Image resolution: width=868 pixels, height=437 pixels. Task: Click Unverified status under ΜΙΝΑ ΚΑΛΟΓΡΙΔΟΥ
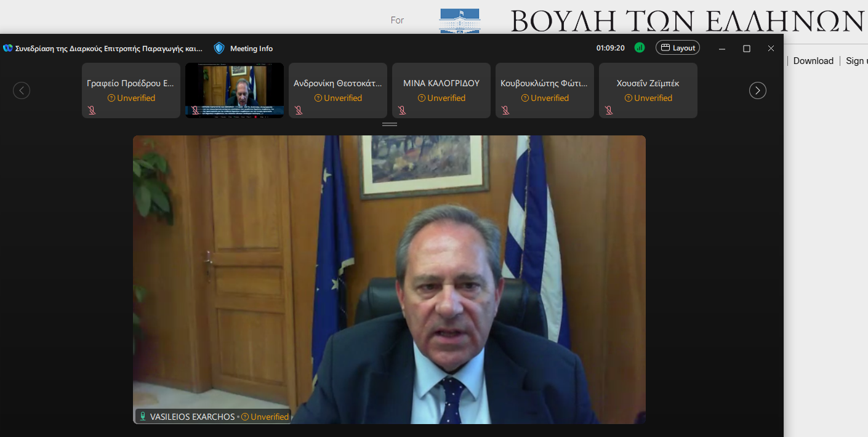tap(441, 98)
